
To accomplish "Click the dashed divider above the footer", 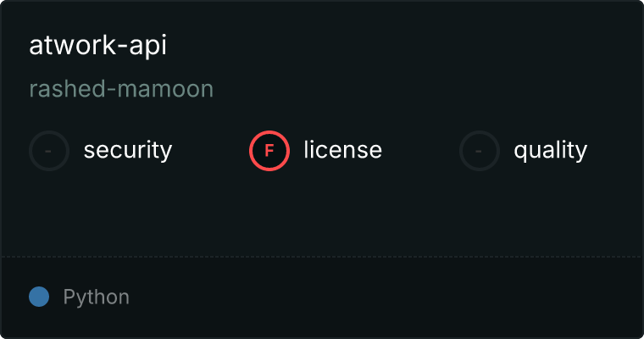I will [322, 256].
